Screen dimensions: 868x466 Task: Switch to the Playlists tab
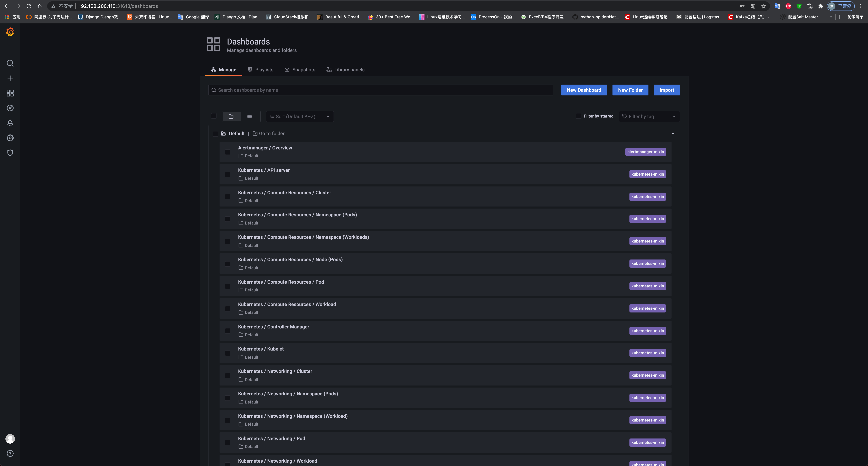[260, 70]
